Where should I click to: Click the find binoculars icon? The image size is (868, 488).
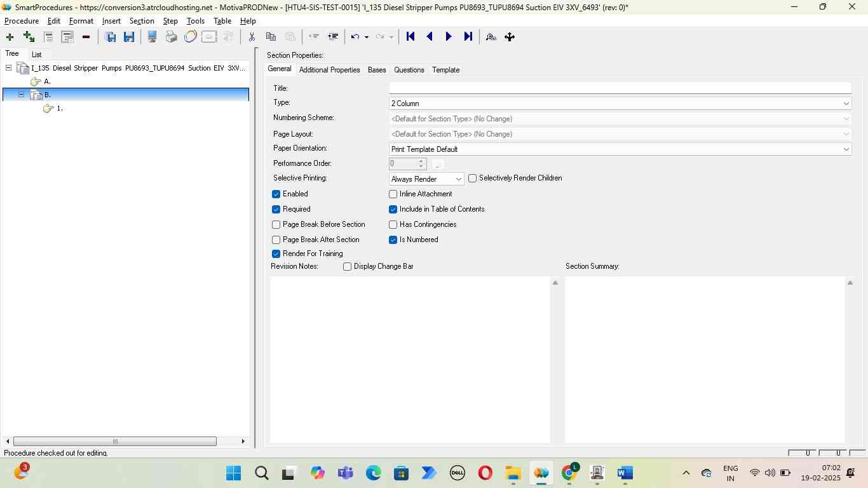coord(491,37)
